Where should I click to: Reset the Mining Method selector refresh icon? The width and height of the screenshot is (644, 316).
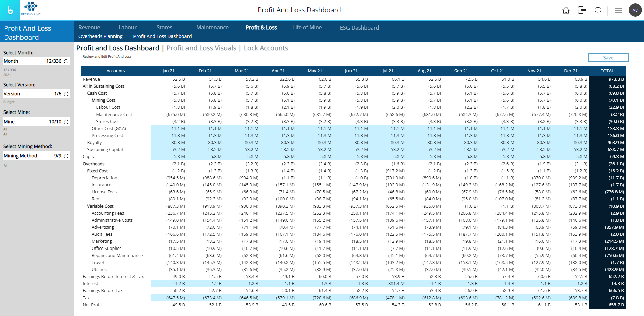(x=66, y=156)
